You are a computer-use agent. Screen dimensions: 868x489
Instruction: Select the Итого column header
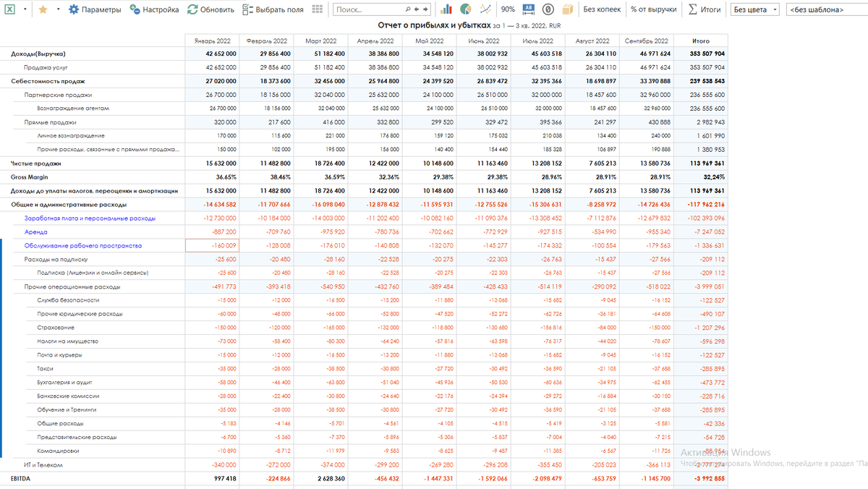701,41
